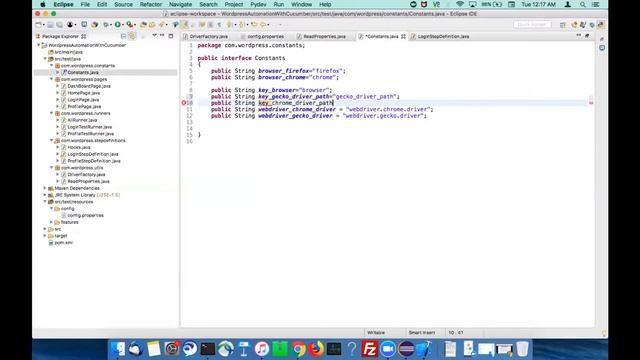Click the Quick Access search field
The width and height of the screenshot is (640, 360).
pos(532,25)
